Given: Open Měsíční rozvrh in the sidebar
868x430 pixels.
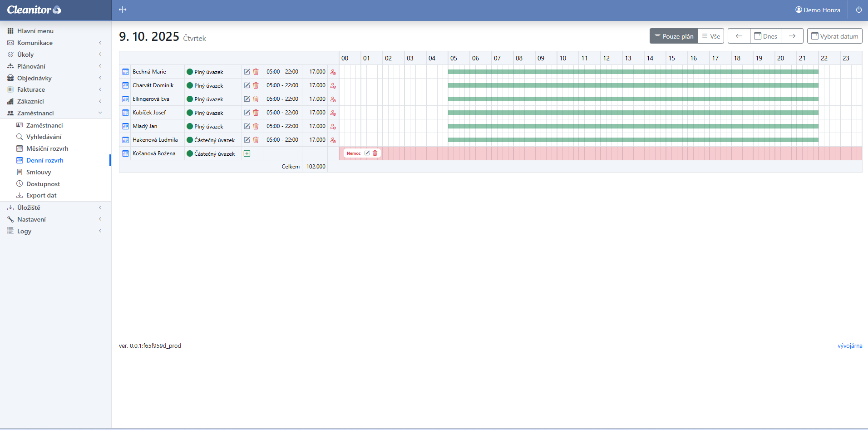Looking at the screenshot, I should pyautogui.click(x=47, y=148).
